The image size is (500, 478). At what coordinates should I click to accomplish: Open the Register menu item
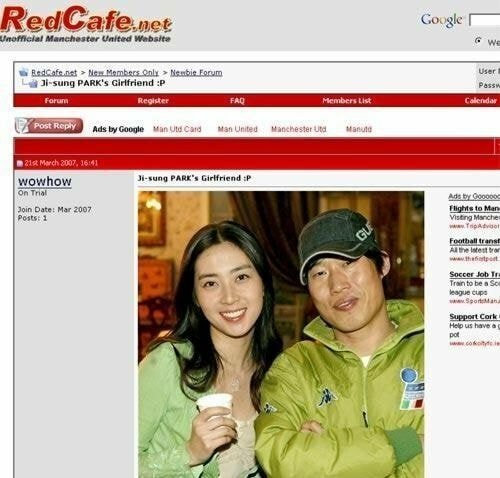pyautogui.click(x=153, y=101)
